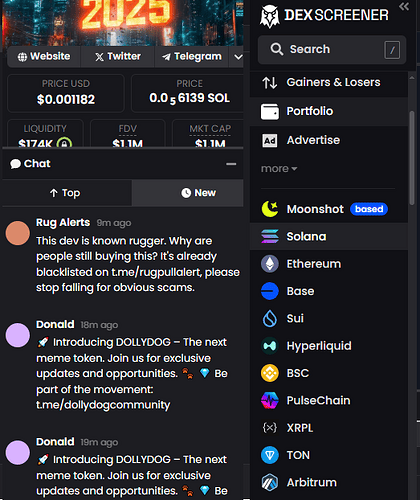Open Advertise page
Viewport: 420px width, 500px height.
pyautogui.click(x=329, y=140)
